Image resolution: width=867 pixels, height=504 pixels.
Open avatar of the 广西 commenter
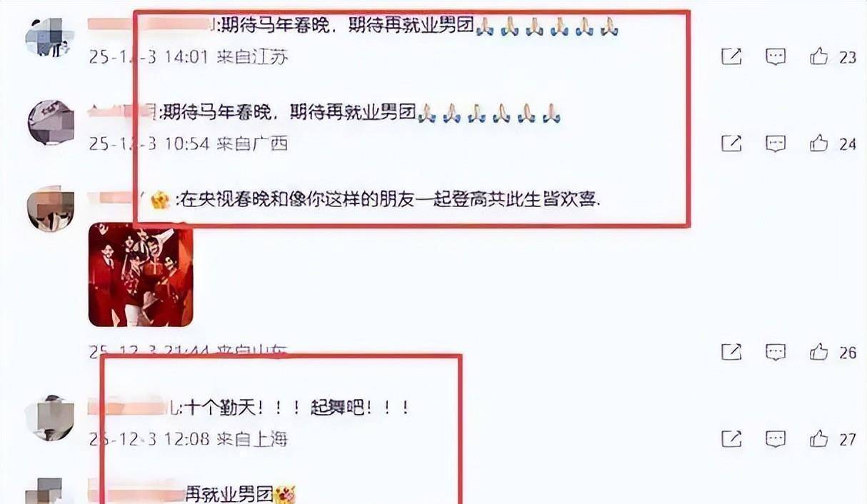tap(51, 122)
